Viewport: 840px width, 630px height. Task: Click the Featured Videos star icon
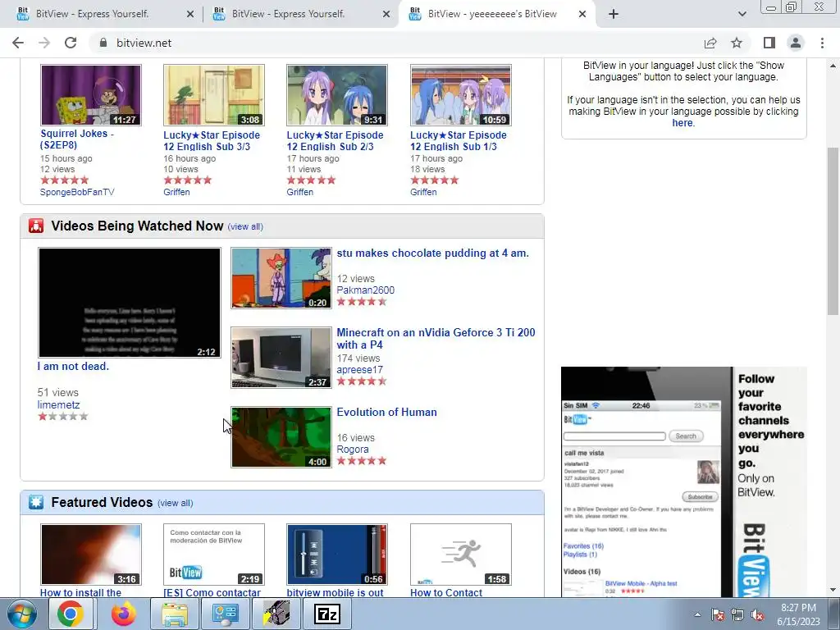[x=36, y=503]
